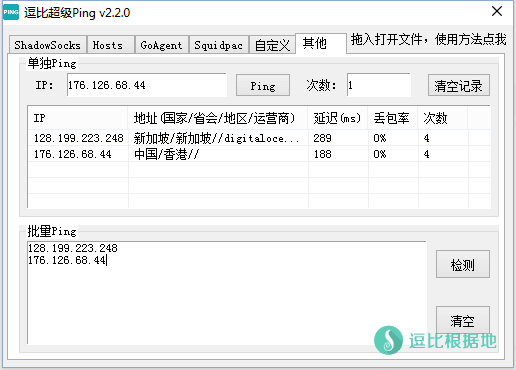This screenshot has width=516, height=370.
Task: Click inside the 批量Ping text area
Action: pos(227,293)
